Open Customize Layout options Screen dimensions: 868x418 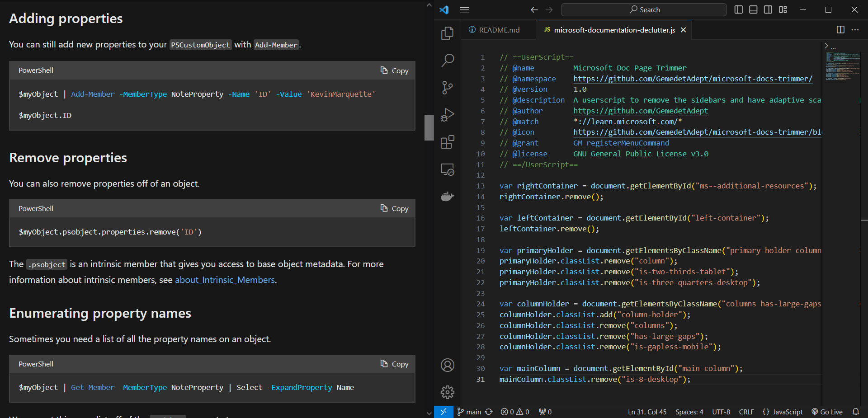point(783,9)
